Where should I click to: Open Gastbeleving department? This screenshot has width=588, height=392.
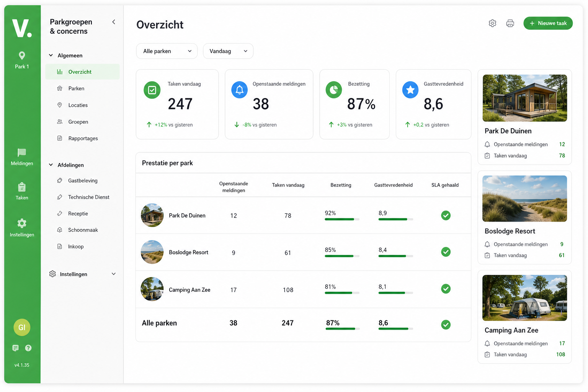pyautogui.click(x=83, y=181)
